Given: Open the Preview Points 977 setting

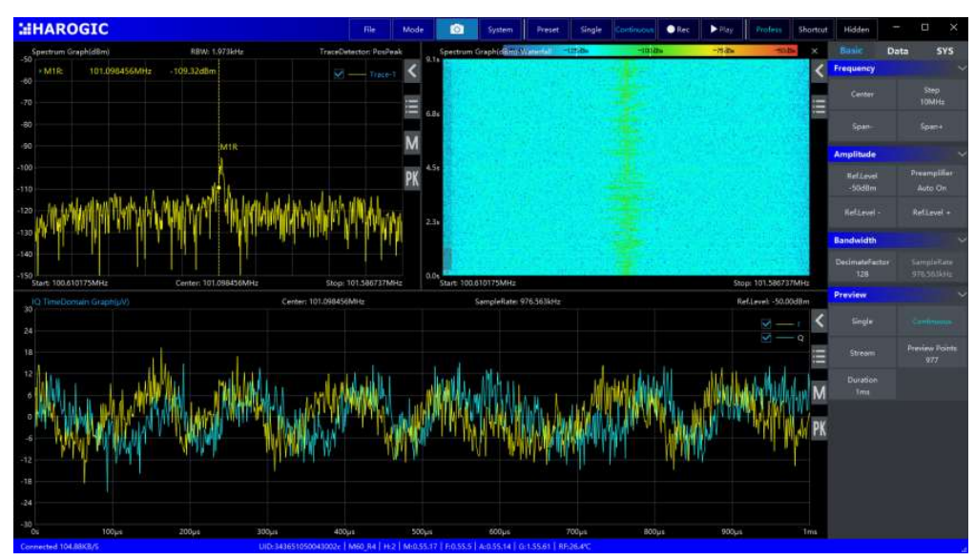Looking at the screenshot, I should pos(931,354).
